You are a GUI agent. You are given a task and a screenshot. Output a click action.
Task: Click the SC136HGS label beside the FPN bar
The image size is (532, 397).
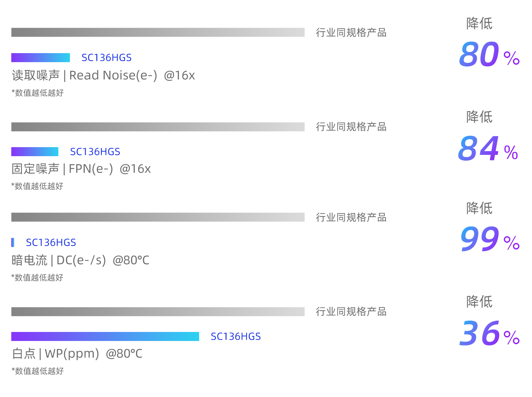pyautogui.click(x=95, y=152)
